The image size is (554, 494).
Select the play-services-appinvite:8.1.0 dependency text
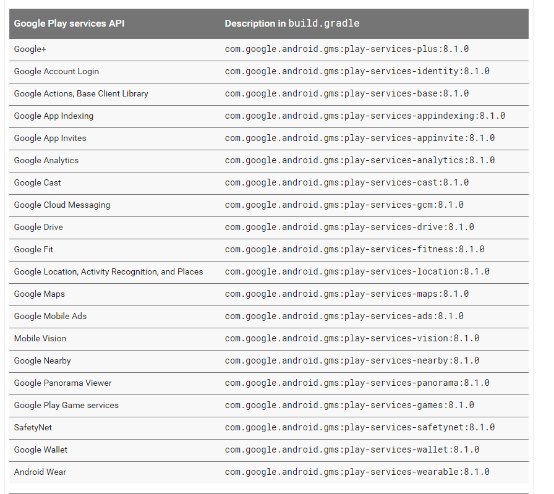(x=359, y=138)
